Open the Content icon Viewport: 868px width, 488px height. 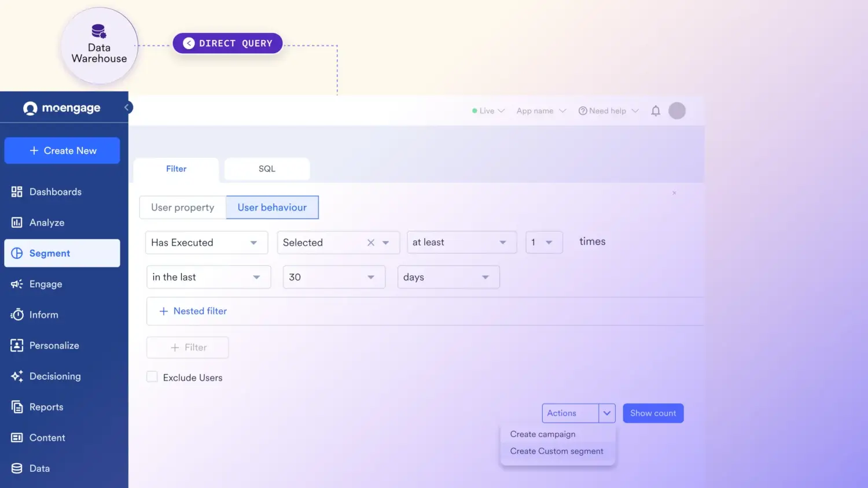pyautogui.click(x=17, y=438)
